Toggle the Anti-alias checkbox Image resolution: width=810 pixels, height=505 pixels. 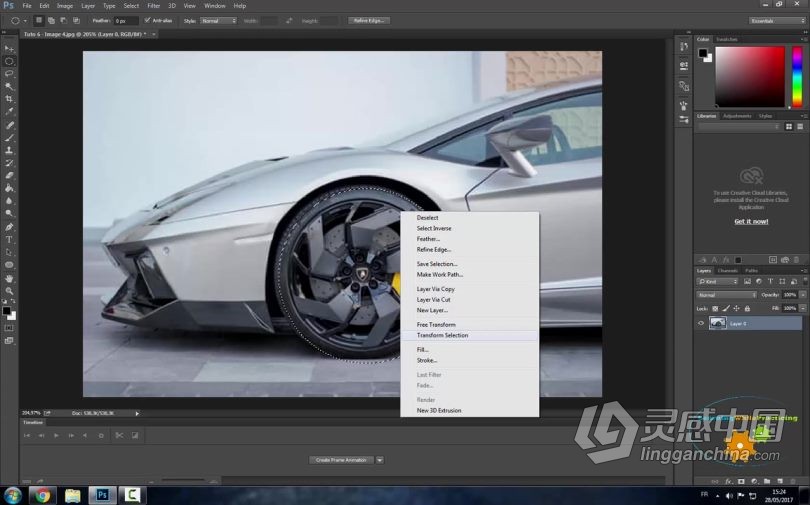(x=147, y=21)
